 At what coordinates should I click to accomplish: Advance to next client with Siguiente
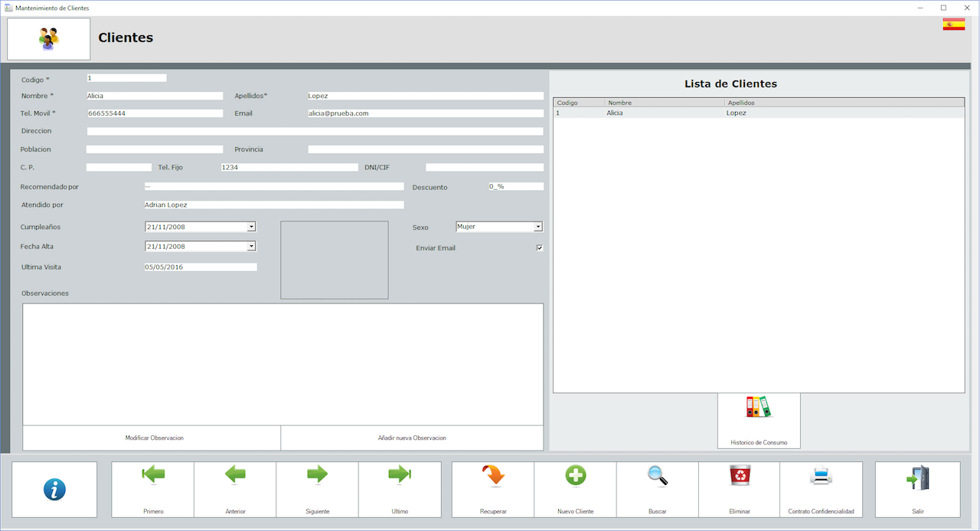(x=317, y=489)
